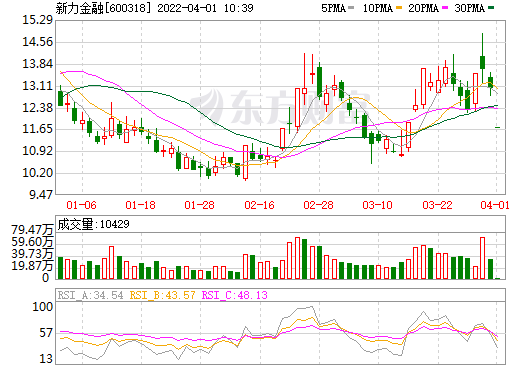Click the 5PMA legend label
The image size is (520, 365).
333,8
